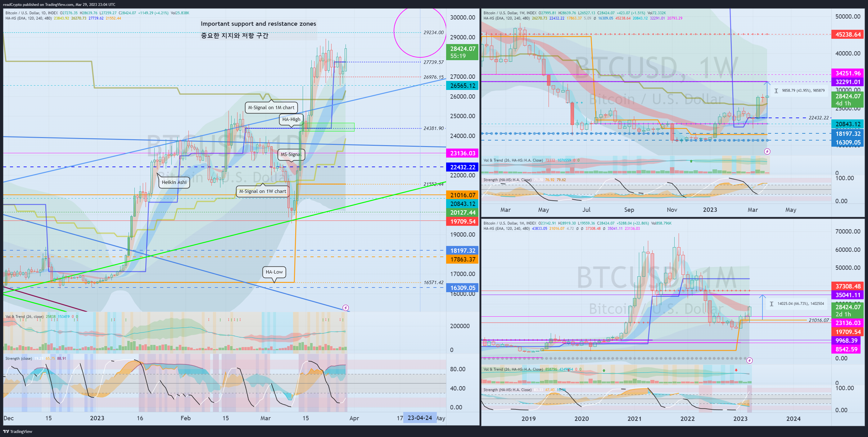
Task: Click the green 20127.44 price label
Action: [x=462, y=212]
